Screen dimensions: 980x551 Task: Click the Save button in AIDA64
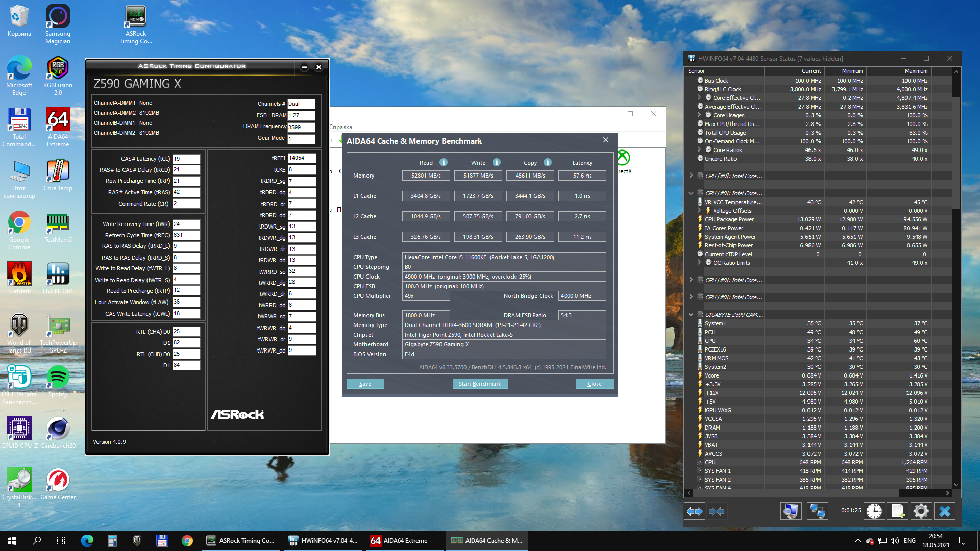point(365,384)
